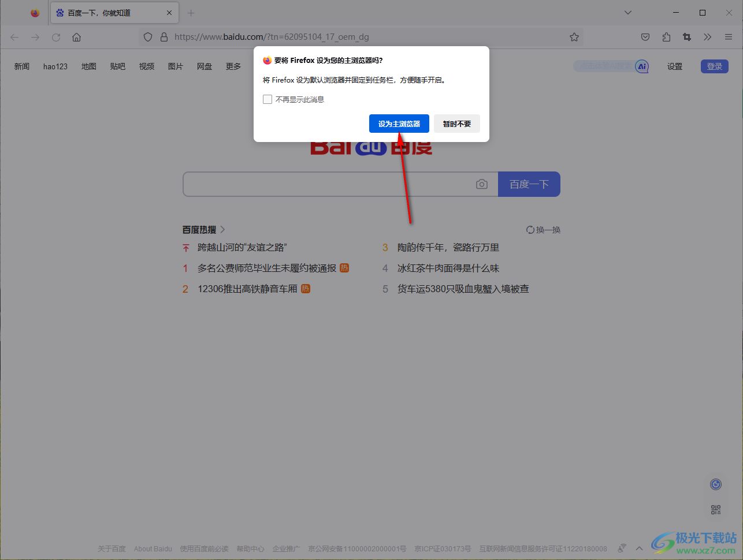Open hot search 跨越山河的"友谊之路"
The width and height of the screenshot is (743, 560).
click(x=243, y=247)
